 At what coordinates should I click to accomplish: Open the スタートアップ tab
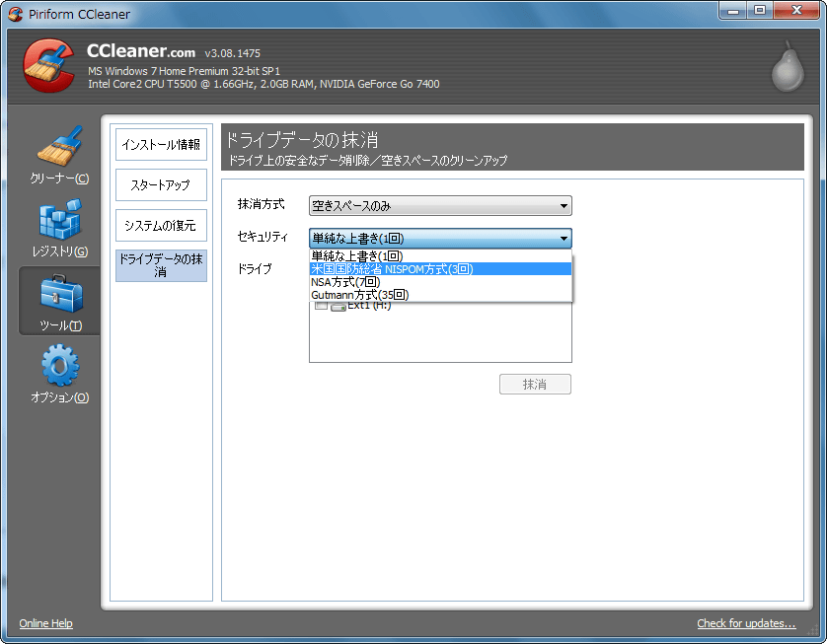click(x=161, y=184)
